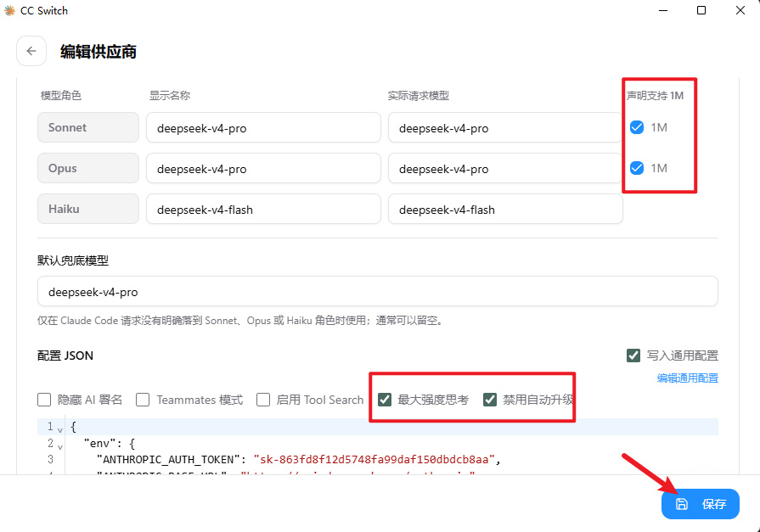This screenshot has width=760, height=532.
Task: Save provider with the 保存 button
Action: point(701,504)
